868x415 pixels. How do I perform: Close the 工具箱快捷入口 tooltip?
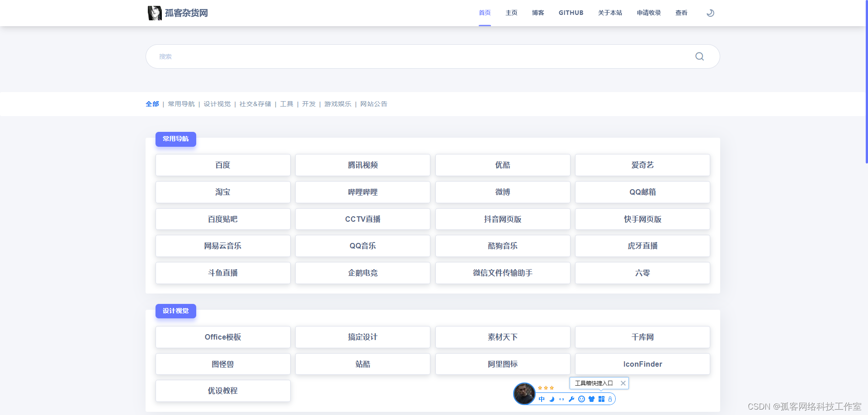(x=623, y=383)
